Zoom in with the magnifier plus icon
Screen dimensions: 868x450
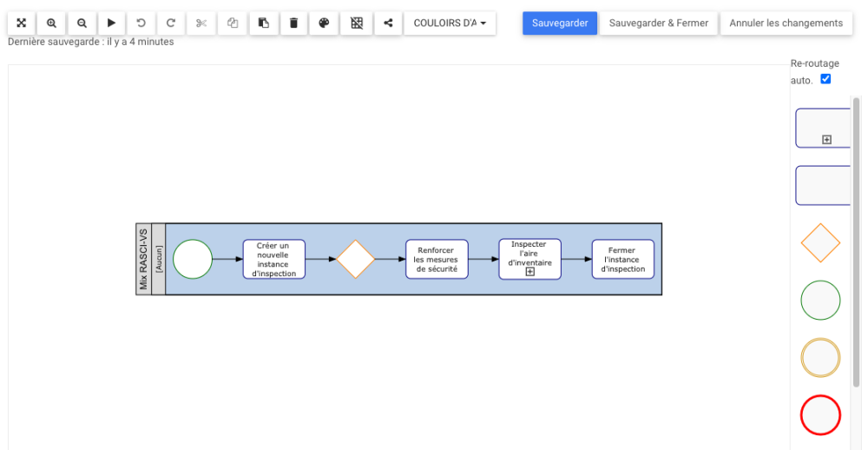click(x=51, y=23)
